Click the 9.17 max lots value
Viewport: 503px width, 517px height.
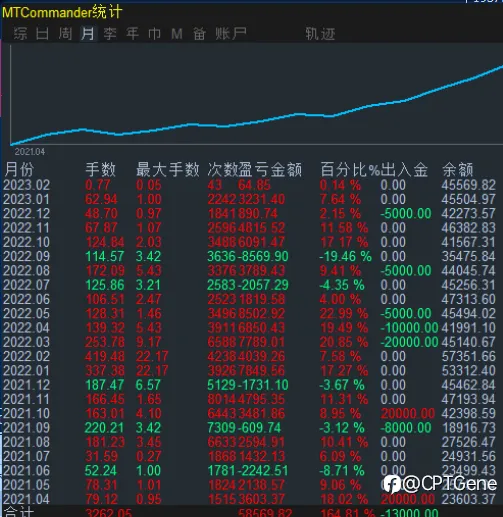click(x=149, y=342)
